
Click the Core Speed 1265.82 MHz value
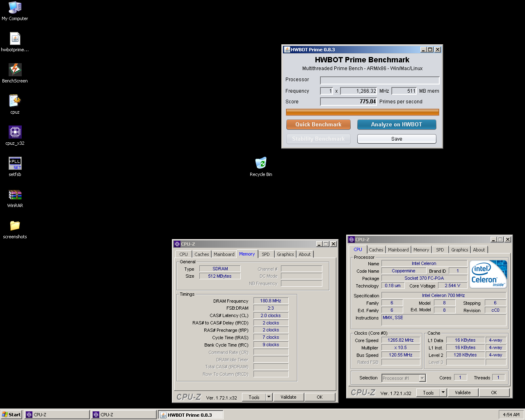(x=401, y=340)
